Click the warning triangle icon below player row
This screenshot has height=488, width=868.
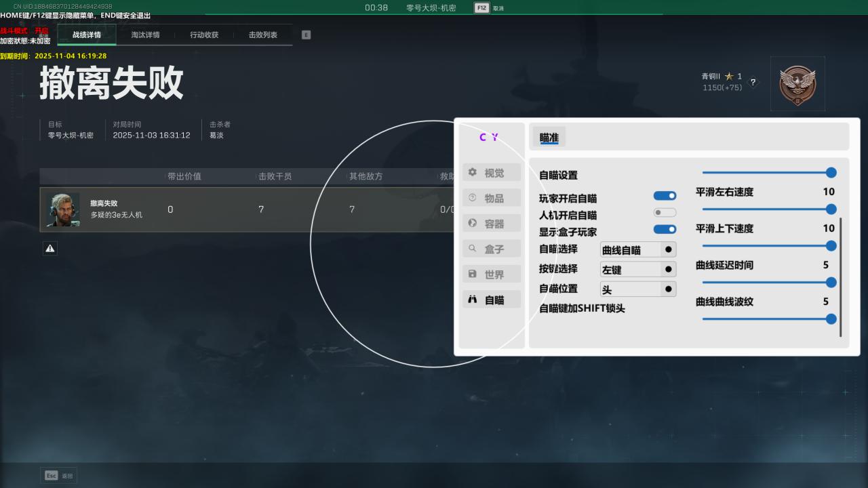[x=50, y=249]
